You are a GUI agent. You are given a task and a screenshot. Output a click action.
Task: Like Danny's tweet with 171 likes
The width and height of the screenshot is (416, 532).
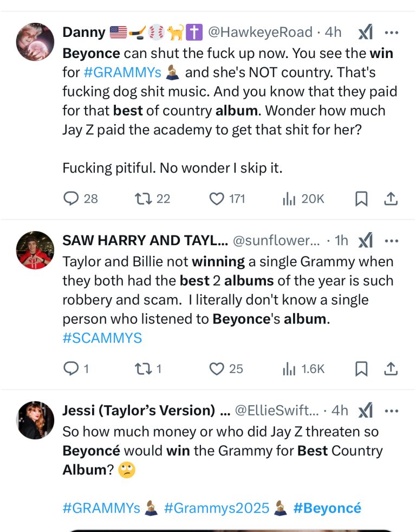coord(217,199)
